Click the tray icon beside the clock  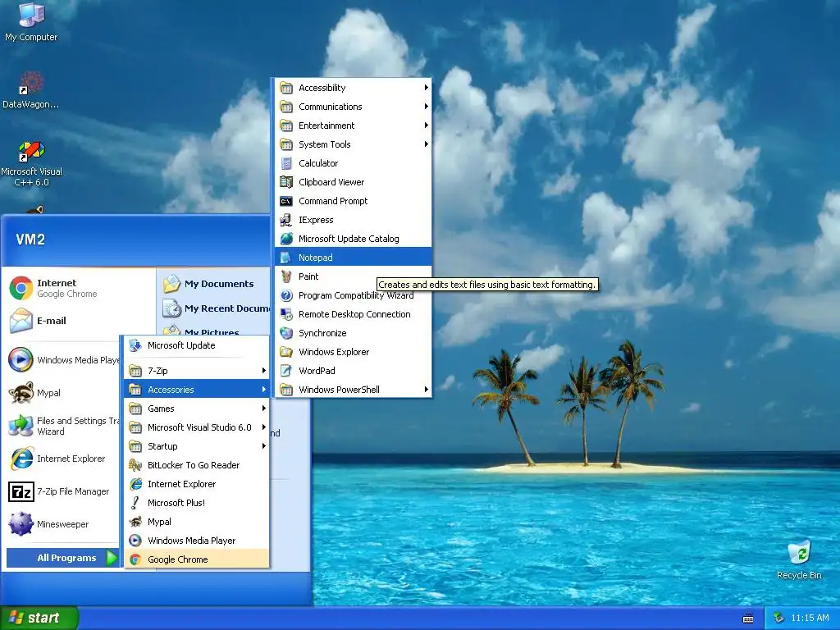(778, 619)
